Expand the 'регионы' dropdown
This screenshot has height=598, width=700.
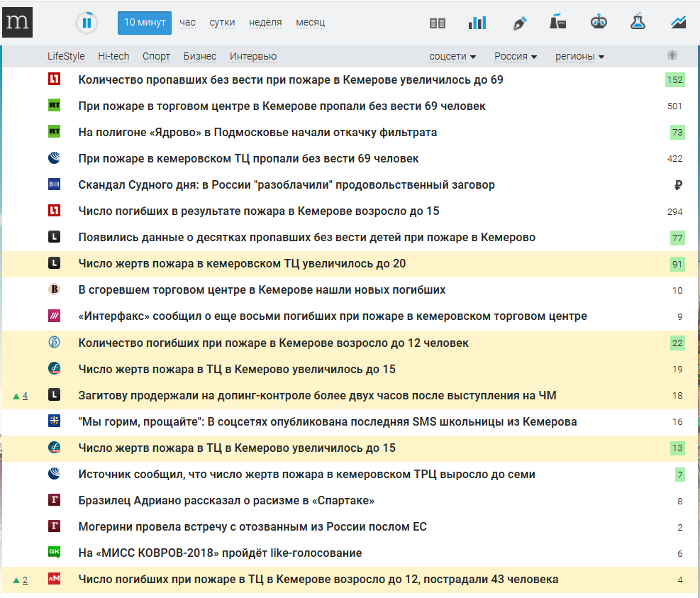[x=579, y=56]
